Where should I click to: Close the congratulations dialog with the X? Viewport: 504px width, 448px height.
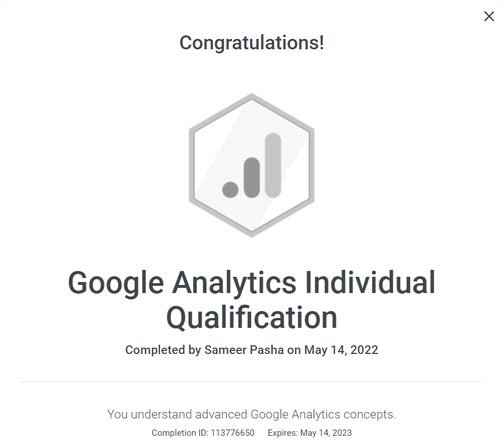pyautogui.click(x=489, y=17)
